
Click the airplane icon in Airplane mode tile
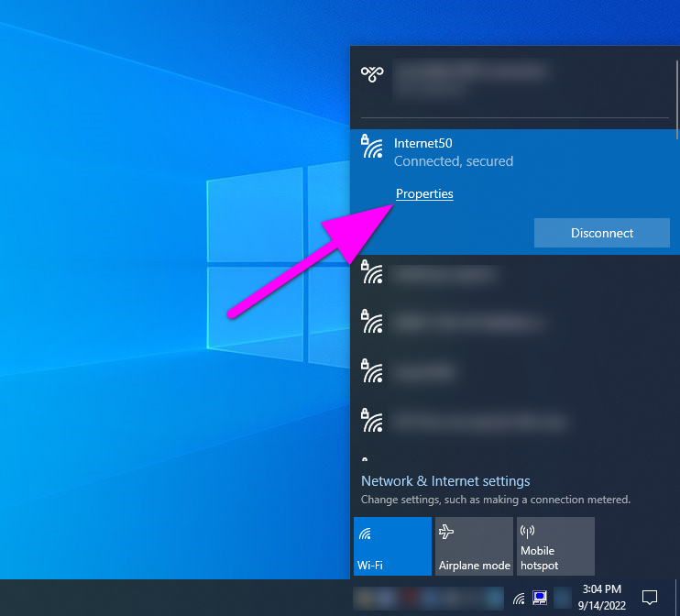click(x=445, y=531)
